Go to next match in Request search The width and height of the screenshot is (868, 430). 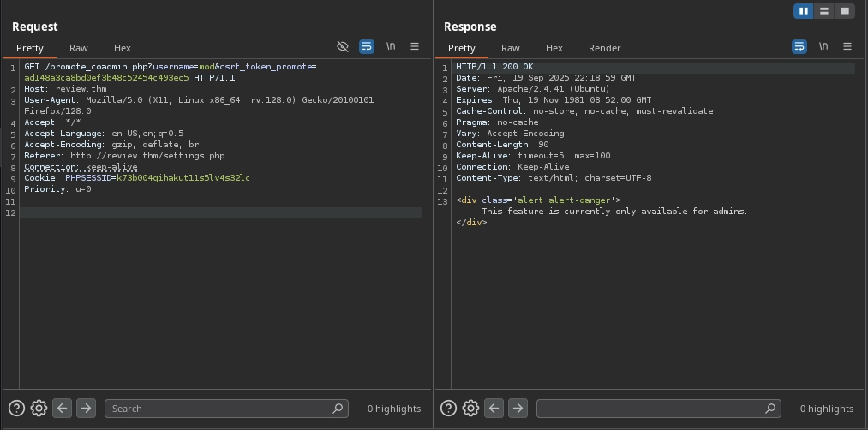(x=86, y=409)
